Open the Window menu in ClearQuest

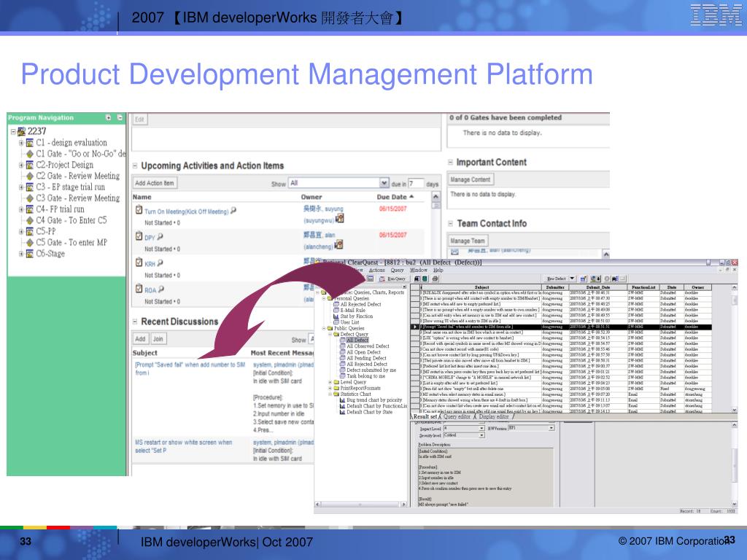click(x=419, y=270)
